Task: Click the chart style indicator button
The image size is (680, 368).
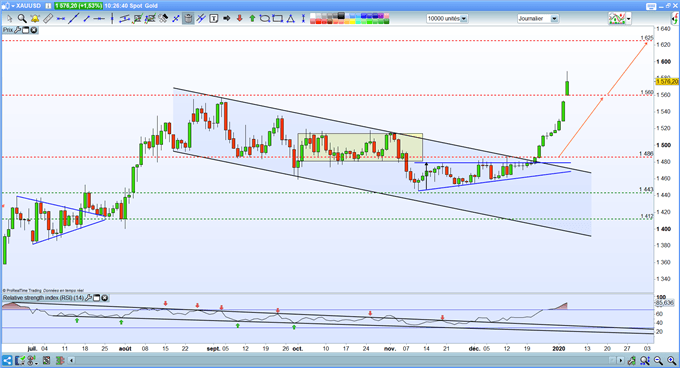Action: [617, 19]
